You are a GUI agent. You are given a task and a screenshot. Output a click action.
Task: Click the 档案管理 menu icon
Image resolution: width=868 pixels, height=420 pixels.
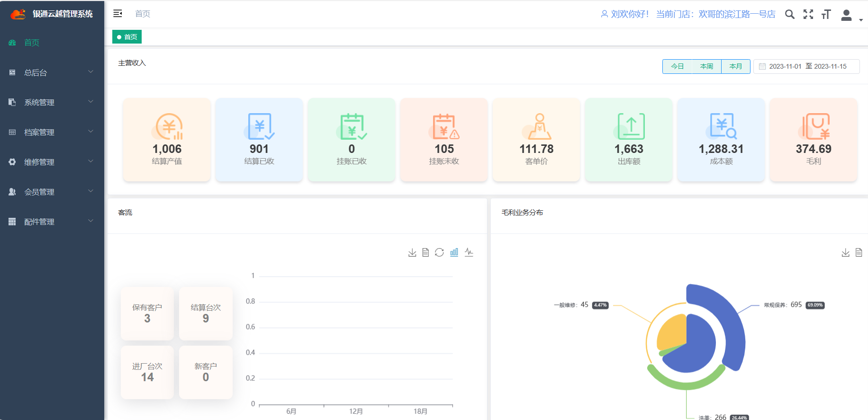click(x=12, y=132)
